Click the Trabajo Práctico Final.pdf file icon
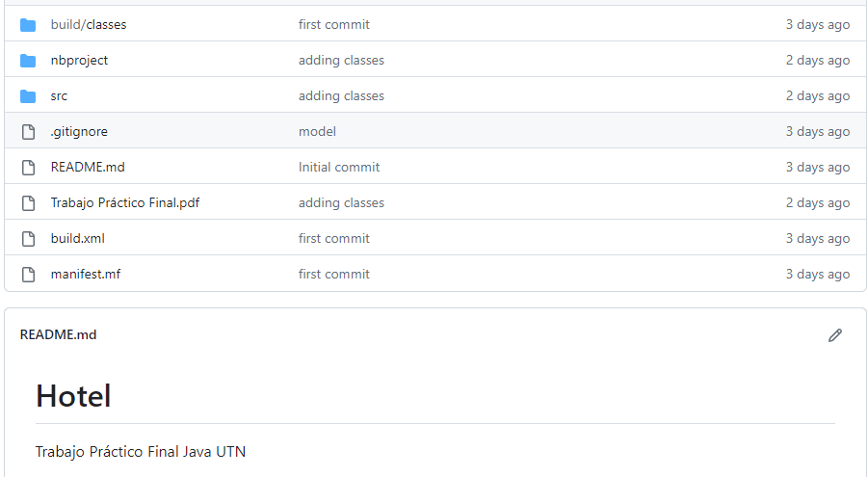 (x=28, y=203)
